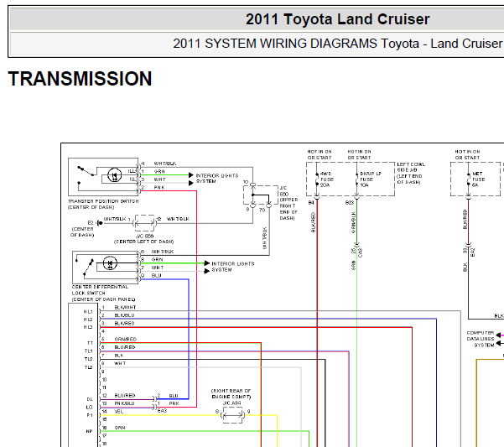The height and width of the screenshot is (447, 504).
Task: Click the 'J/C A34' connector label
Action: [x=231, y=403]
